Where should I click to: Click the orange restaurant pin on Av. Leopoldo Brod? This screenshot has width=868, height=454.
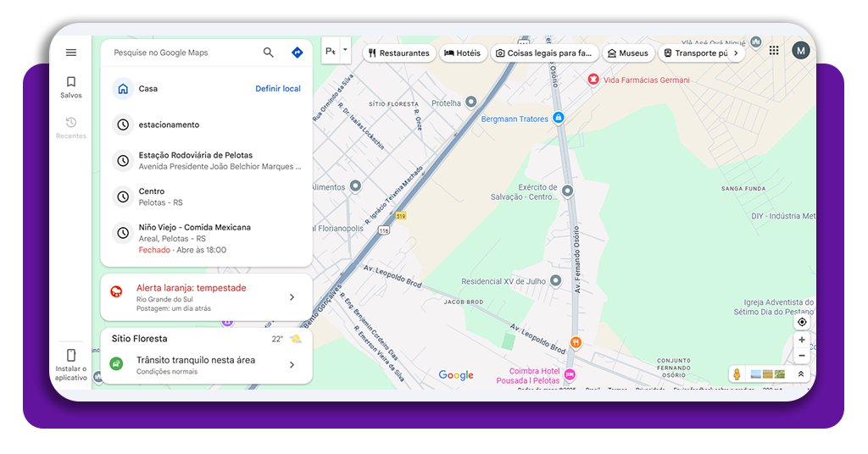click(x=576, y=343)
